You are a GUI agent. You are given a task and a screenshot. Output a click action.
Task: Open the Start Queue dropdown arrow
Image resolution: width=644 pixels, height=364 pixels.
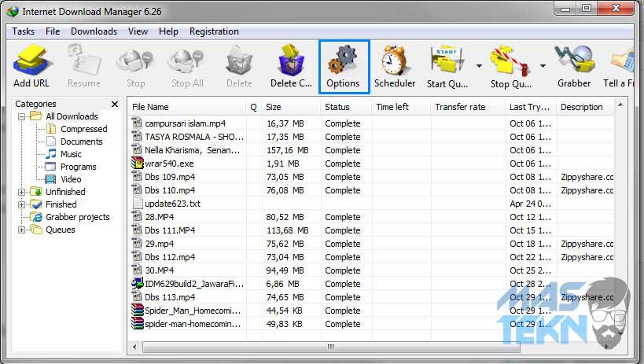480,65
